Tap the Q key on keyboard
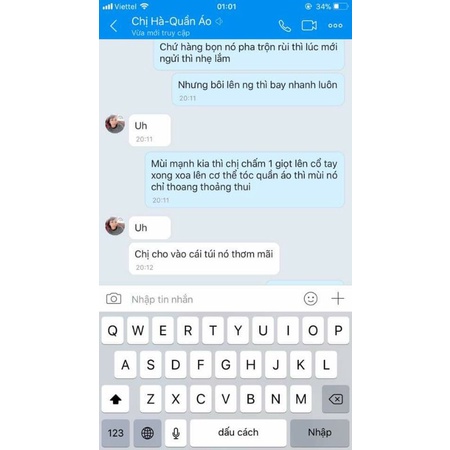This screenshot has height=450, width=450. [x=113, y=331]
